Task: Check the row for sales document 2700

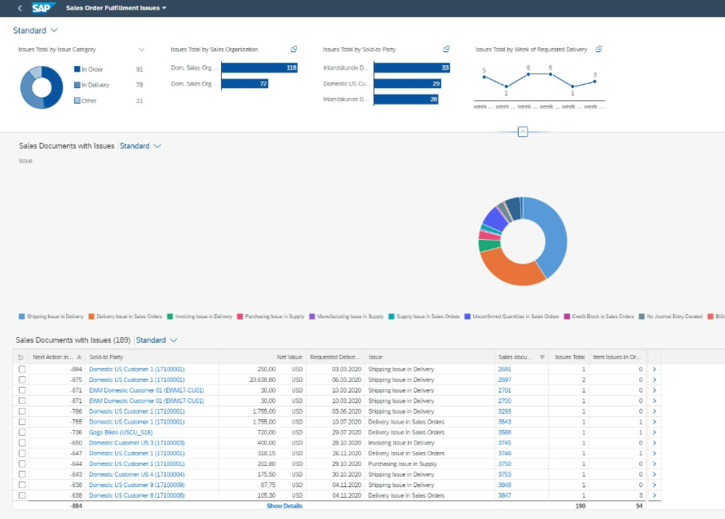Action: (22, 401)
